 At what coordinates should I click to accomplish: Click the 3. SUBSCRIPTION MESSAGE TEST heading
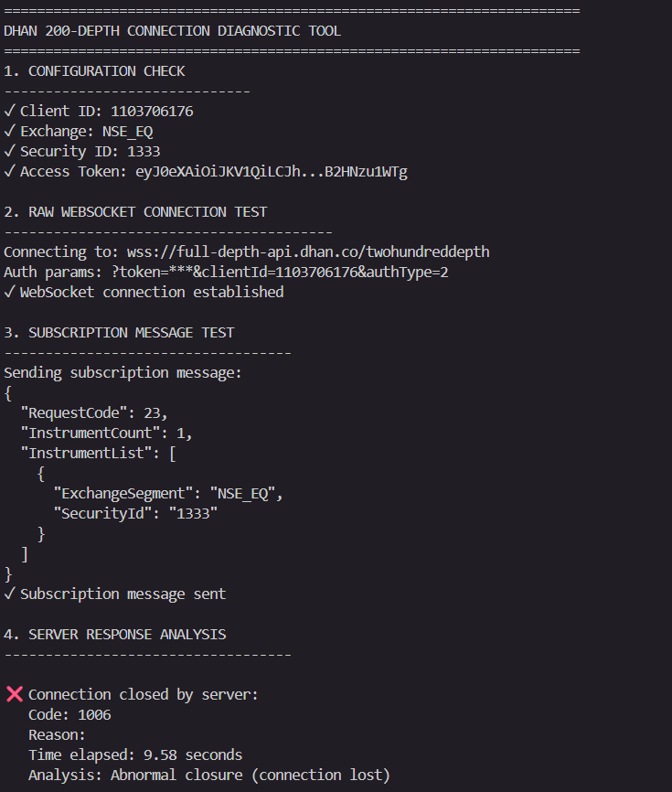click(x=119, y=333)
